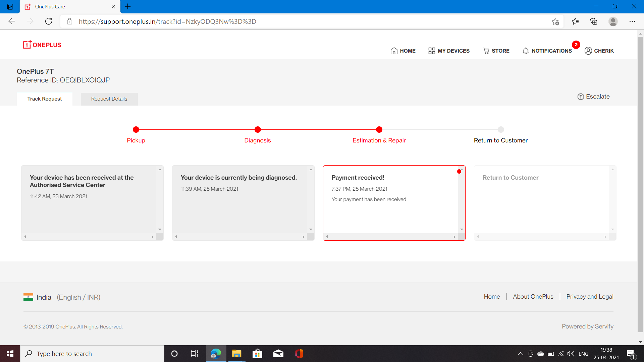Open the Notifications bell icon

(526, 51)
